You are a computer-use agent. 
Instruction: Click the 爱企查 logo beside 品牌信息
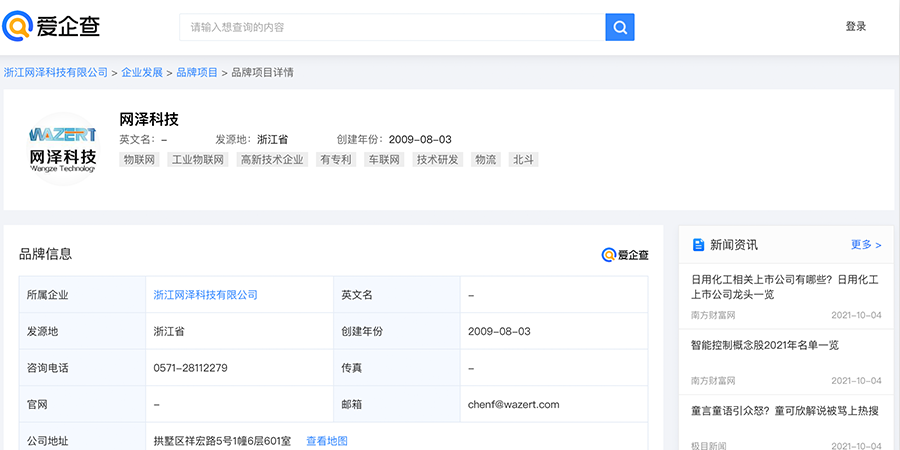pyautogui.click(x=625, y=255)
